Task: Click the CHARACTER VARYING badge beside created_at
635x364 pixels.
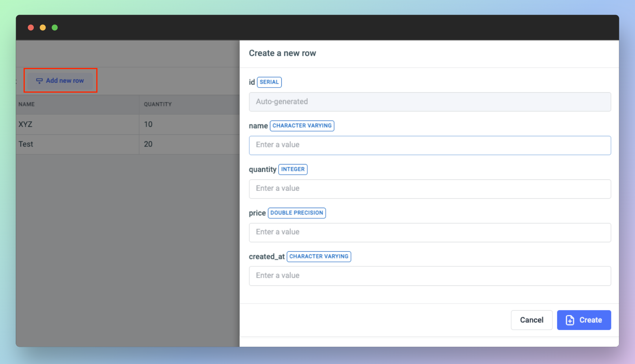Action: [319, 256]
